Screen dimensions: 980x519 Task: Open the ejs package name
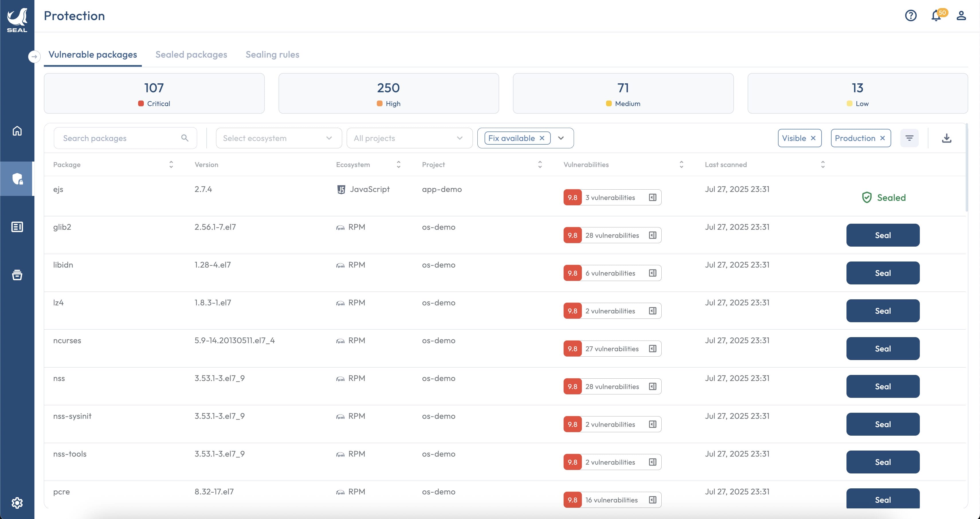[58, 189]
